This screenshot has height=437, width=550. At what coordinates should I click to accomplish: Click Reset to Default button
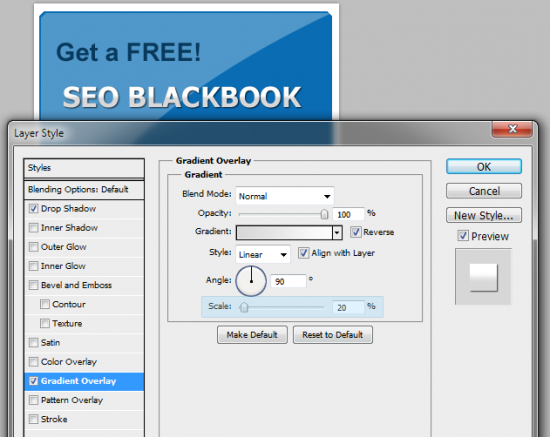[x=333, y=335]
